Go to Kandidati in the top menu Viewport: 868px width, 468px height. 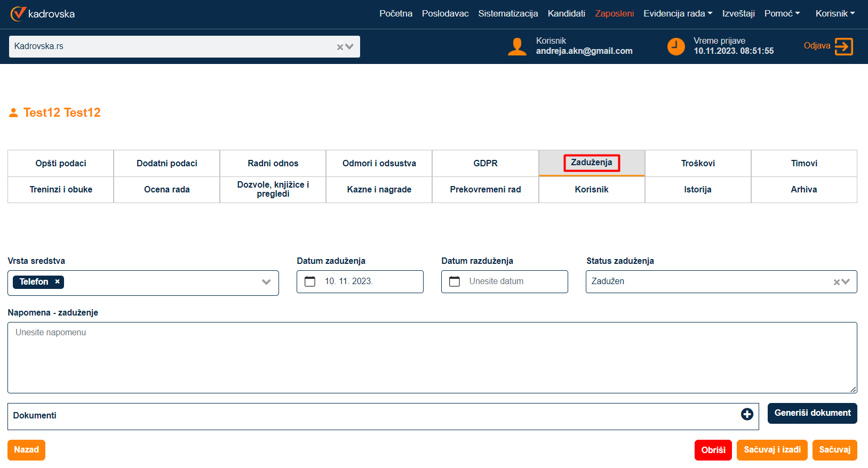point(566,13)
